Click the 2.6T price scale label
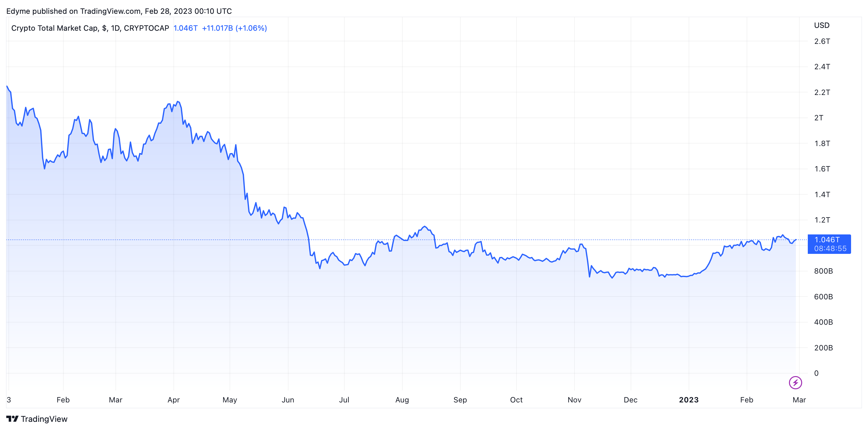 [x=822, y=41]
